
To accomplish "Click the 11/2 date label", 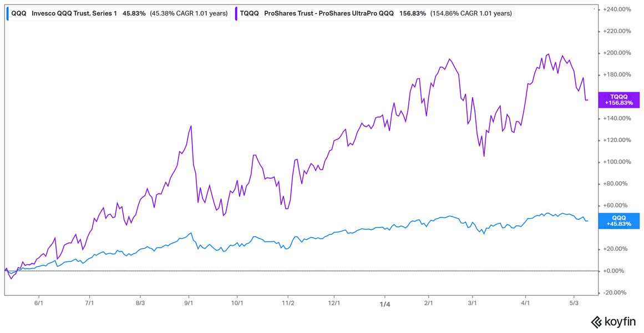I will [288, 303].
